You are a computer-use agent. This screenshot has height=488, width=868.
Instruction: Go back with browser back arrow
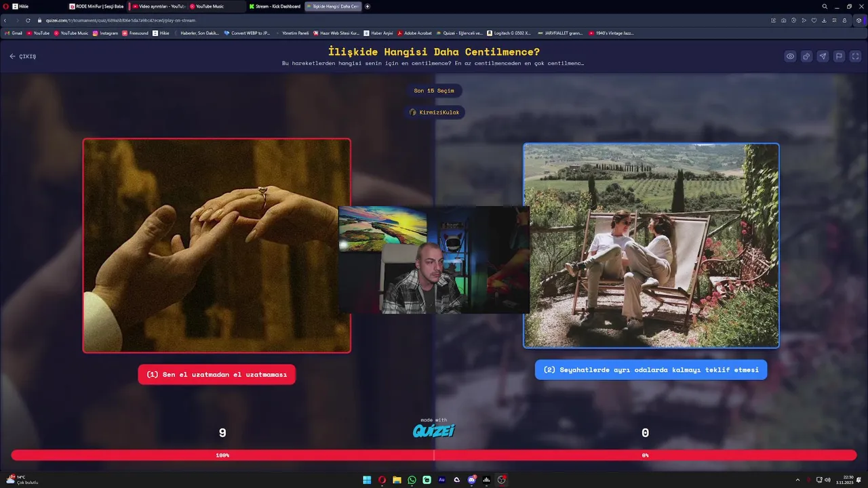pos(5,20)
